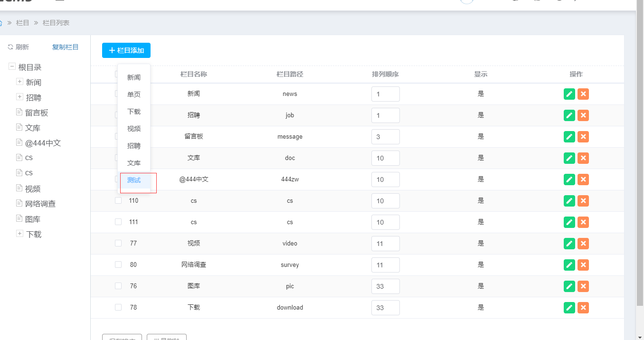The height and width of the screenshot is (340, 644).
Task: Delete the 文库 doc row
Action: [x=584, y=158]
